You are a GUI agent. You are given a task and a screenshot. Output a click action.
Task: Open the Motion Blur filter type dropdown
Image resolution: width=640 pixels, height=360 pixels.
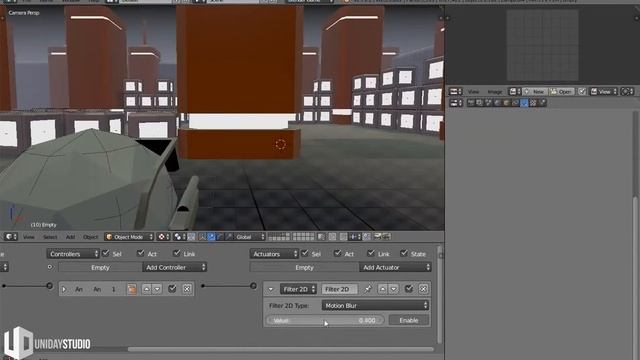point(375,305)
